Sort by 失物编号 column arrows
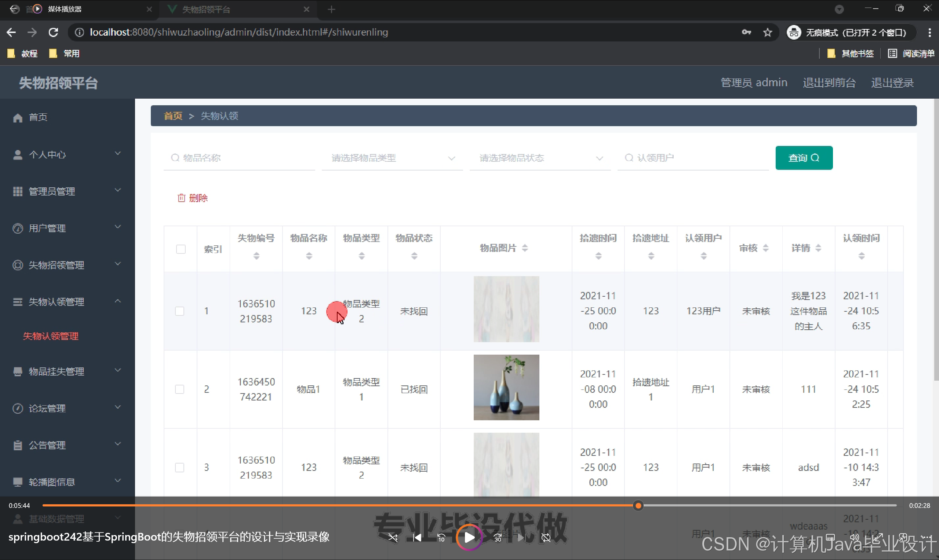 (256, 256)
